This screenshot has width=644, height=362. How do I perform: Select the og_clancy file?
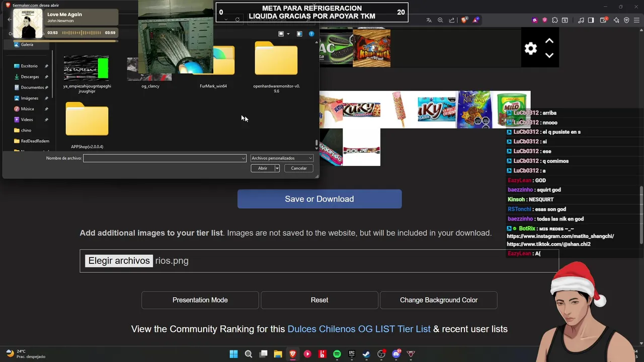150,73
